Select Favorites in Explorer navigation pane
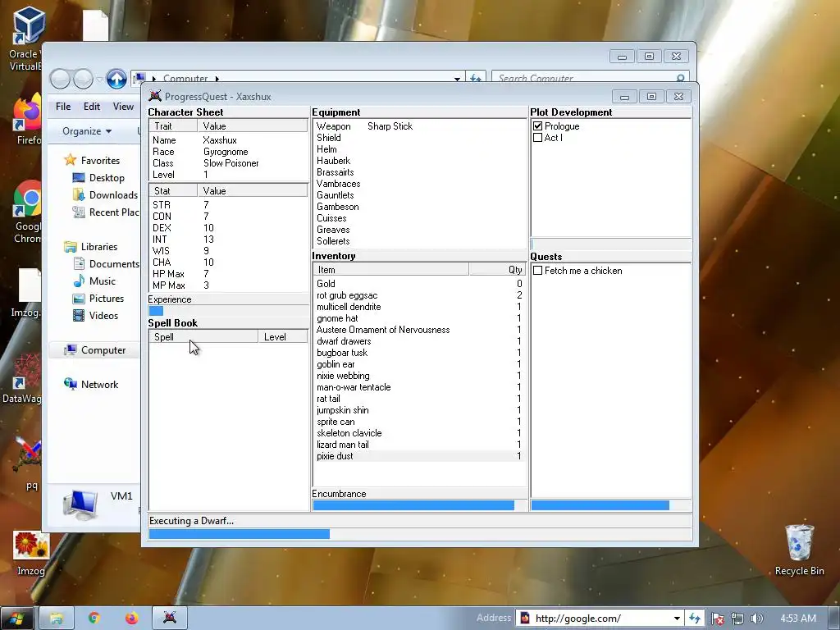Image resolution: width=840 pixels, height=630 pixels. click(x=100, y=161)
